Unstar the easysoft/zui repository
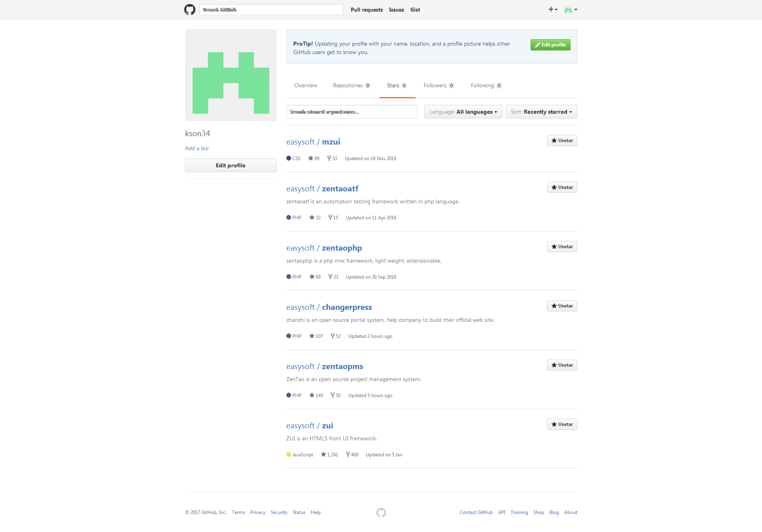The image size is (762, 532). (562, 424)
